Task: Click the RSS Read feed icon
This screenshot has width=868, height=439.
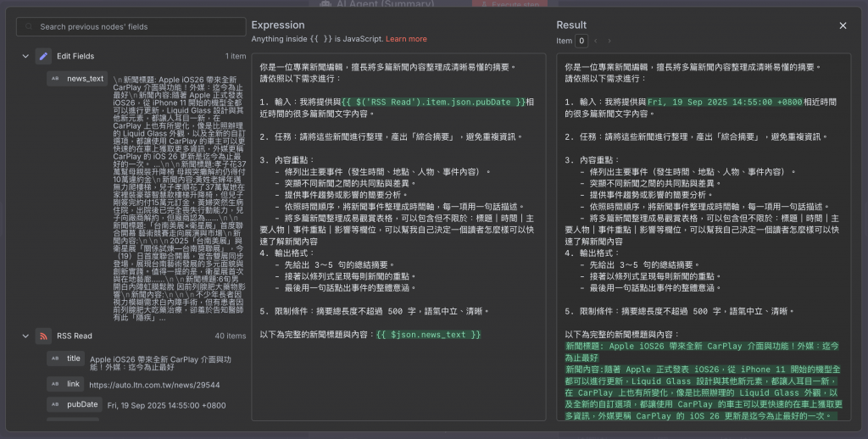Action: (43, 336)
